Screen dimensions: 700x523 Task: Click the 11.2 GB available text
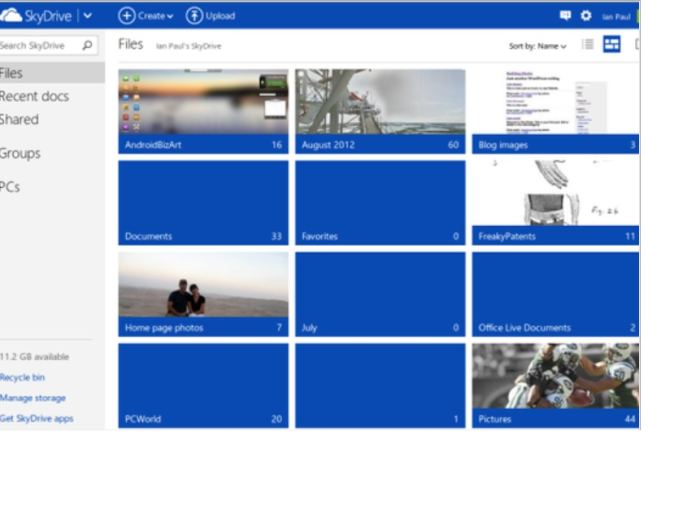click(34, 357)
